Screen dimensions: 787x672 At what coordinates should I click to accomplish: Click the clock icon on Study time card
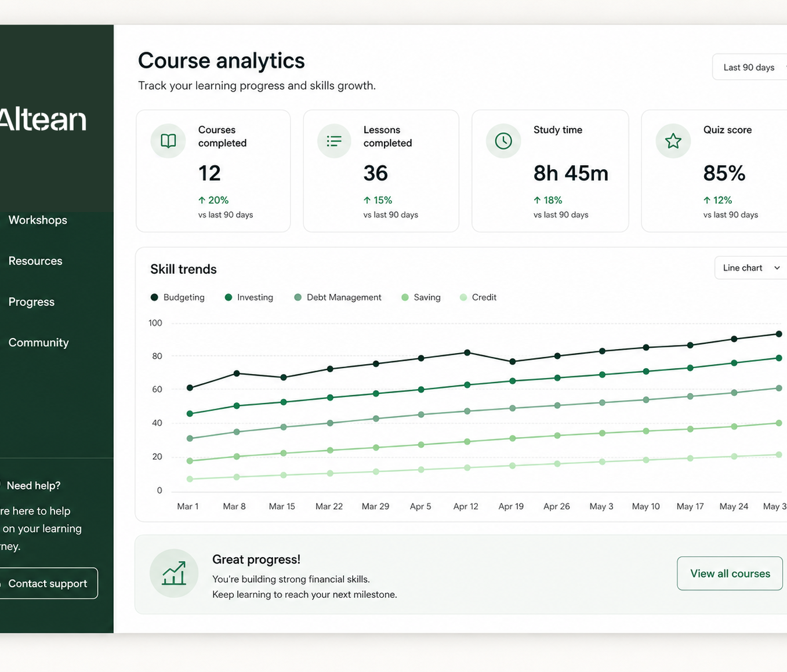(x=503, y=141)
